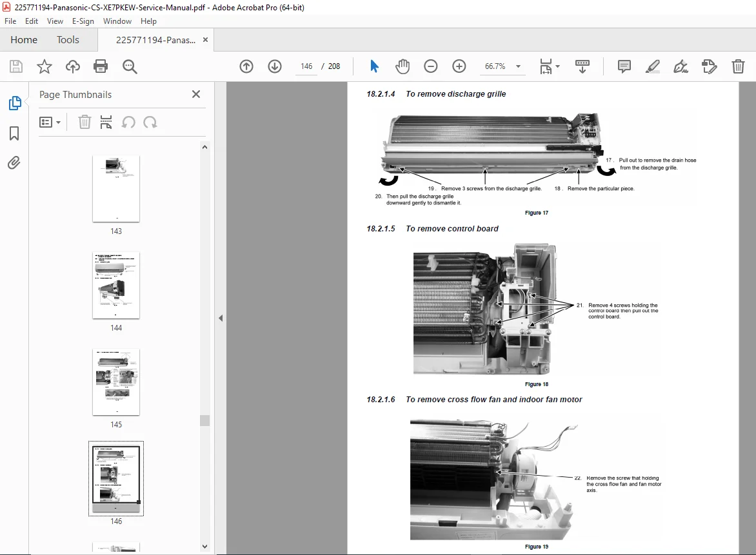Open the Attachments paperclip panel
756x555 pixels.
14,163
